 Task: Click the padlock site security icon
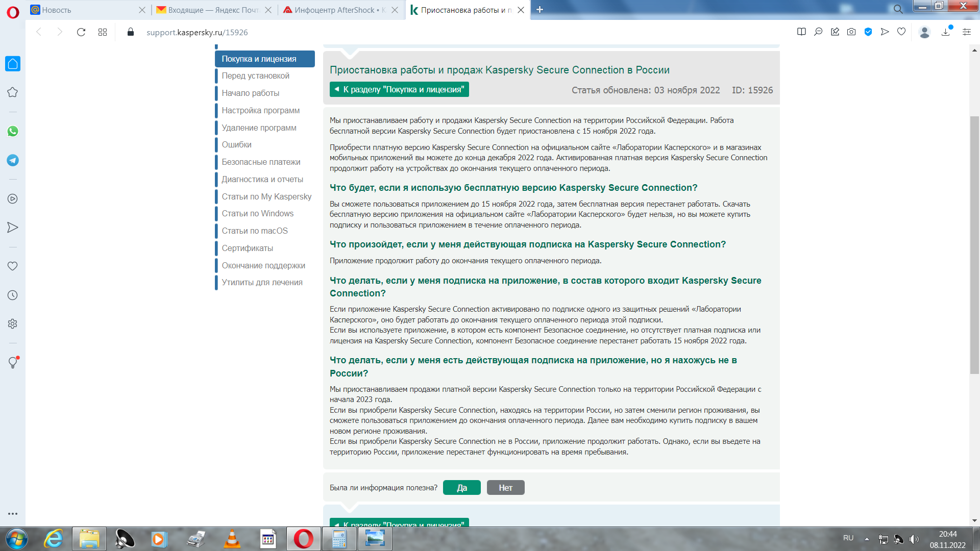(x=131, y=32)
